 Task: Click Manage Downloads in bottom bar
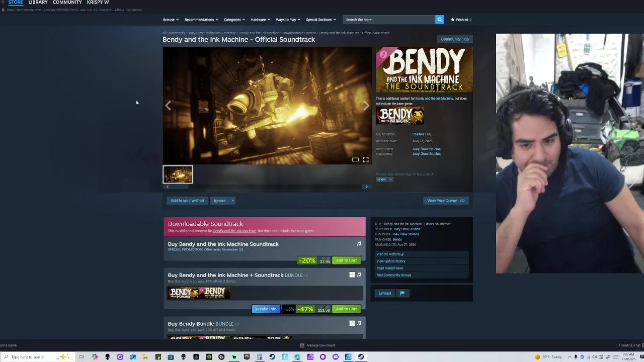coord(318,345)
